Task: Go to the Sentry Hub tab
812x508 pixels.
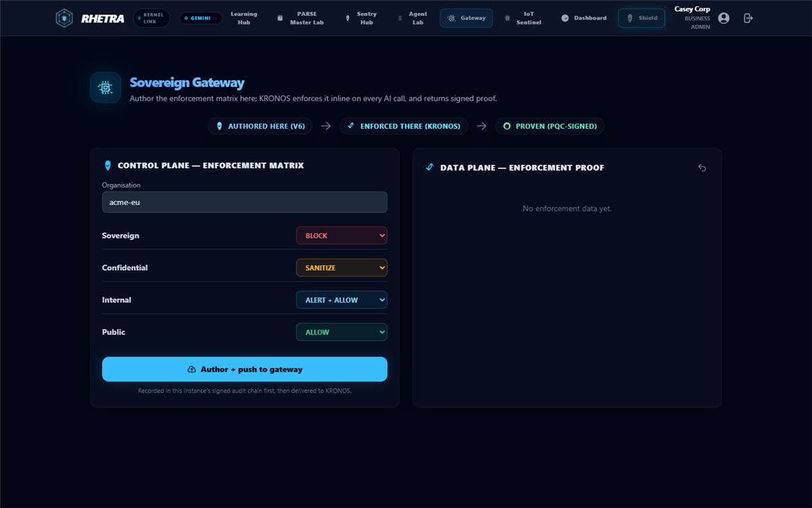Action: tap(361, 18)
